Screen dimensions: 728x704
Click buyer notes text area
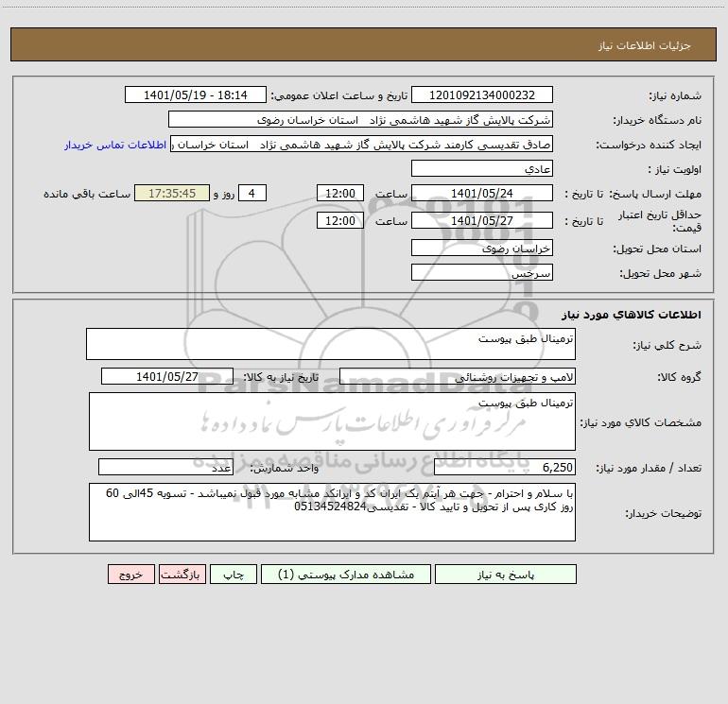pos(332,512)
